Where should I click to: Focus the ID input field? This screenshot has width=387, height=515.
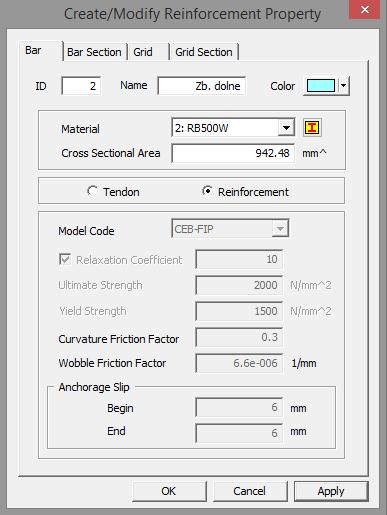coord(81,86)
